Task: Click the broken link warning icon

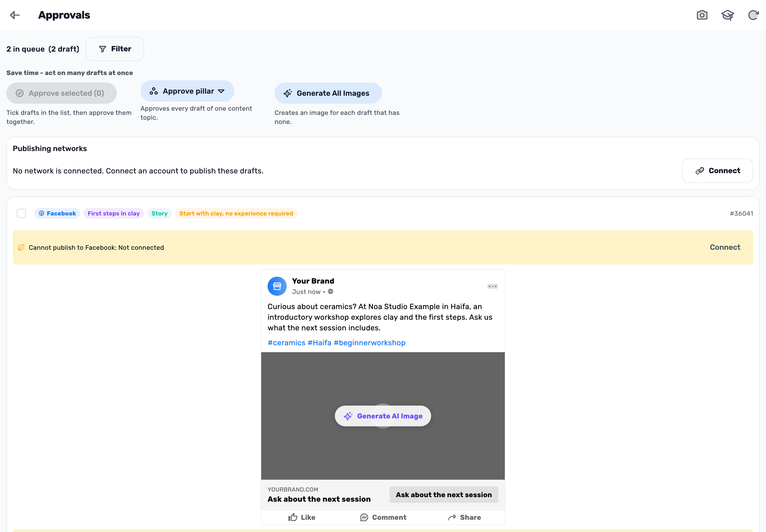Action: (21, 247)
